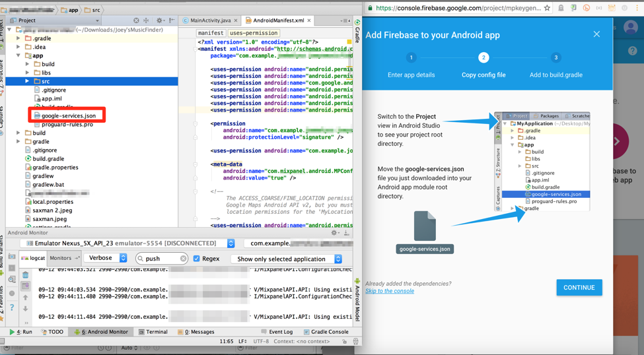Select google-services.json in the project tree
644x355 pixels.
(68, 115)
